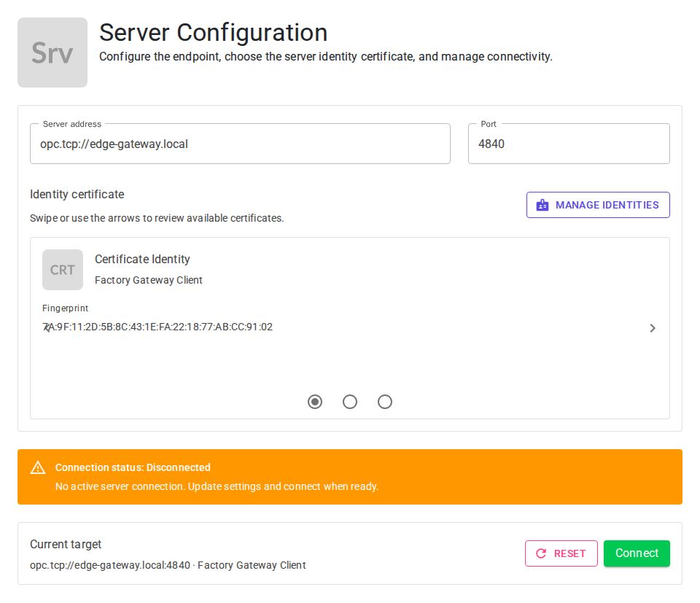This screenshot has width=700, height=603.
Task: Click the badge icon in Manage Identities
Action: (x=542, y=205)
